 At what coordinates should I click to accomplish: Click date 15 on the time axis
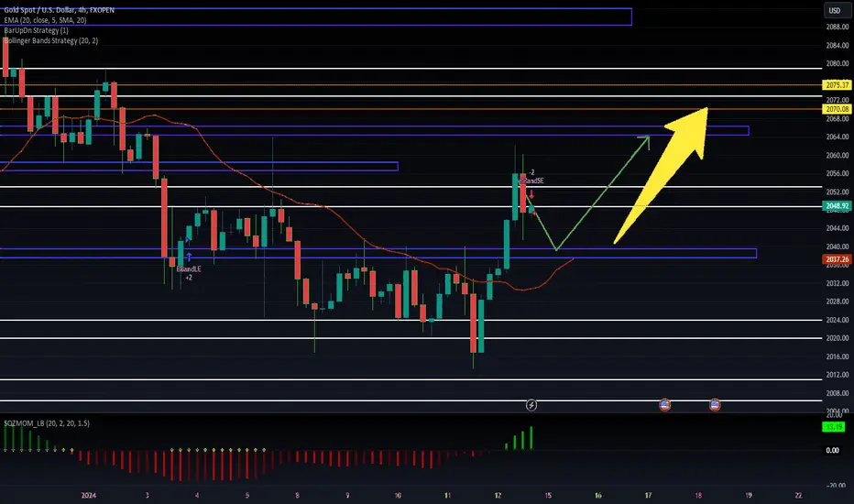pyautogui.click(x=548, y=495)
